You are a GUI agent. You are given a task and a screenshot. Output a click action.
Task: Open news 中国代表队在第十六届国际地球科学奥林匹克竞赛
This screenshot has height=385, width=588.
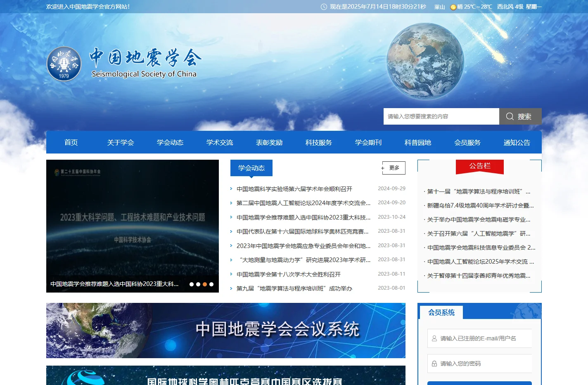click(x=303, y=231)
